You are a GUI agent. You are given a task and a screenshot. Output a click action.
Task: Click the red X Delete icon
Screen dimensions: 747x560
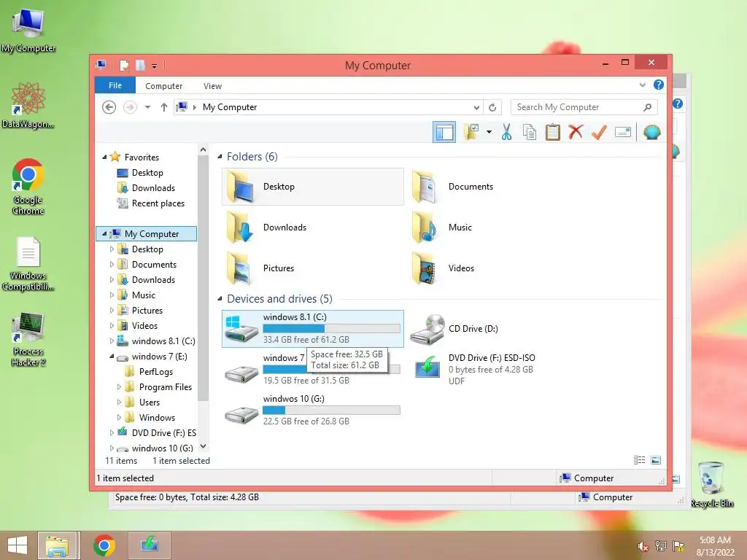[x=576, y=131]
